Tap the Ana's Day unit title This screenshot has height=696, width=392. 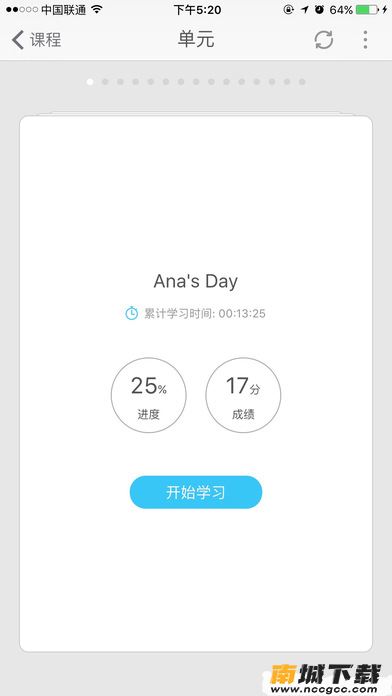click(196, 281)
